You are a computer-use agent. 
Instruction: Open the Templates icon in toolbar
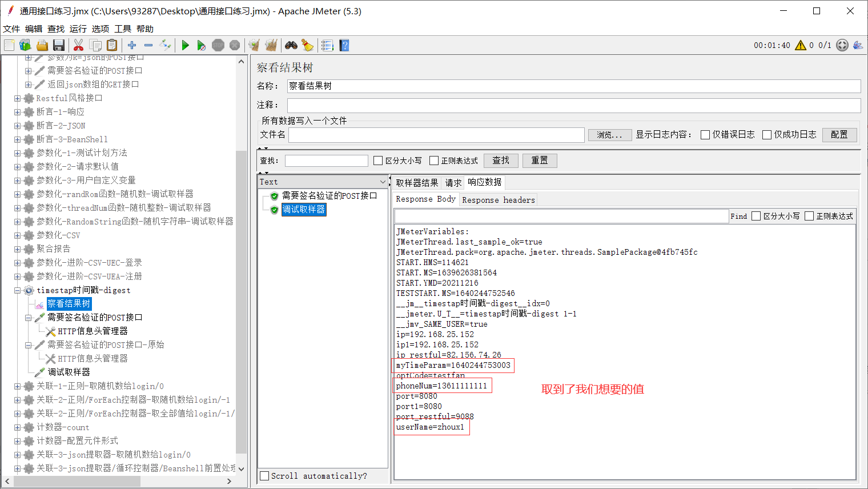[x=25, y=45]
